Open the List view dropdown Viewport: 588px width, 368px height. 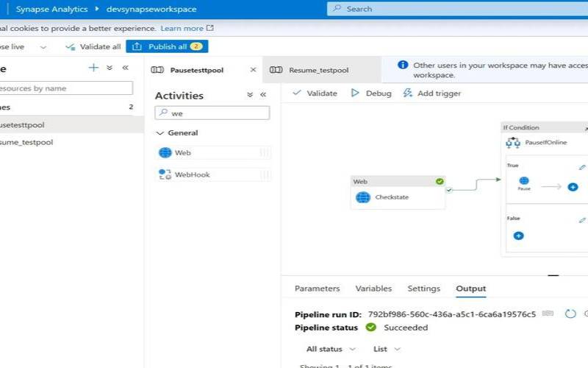pos(387,349)
